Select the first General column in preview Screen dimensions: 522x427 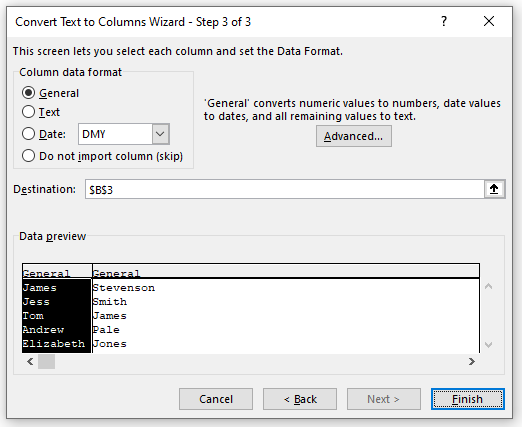[x=57, y=308]
